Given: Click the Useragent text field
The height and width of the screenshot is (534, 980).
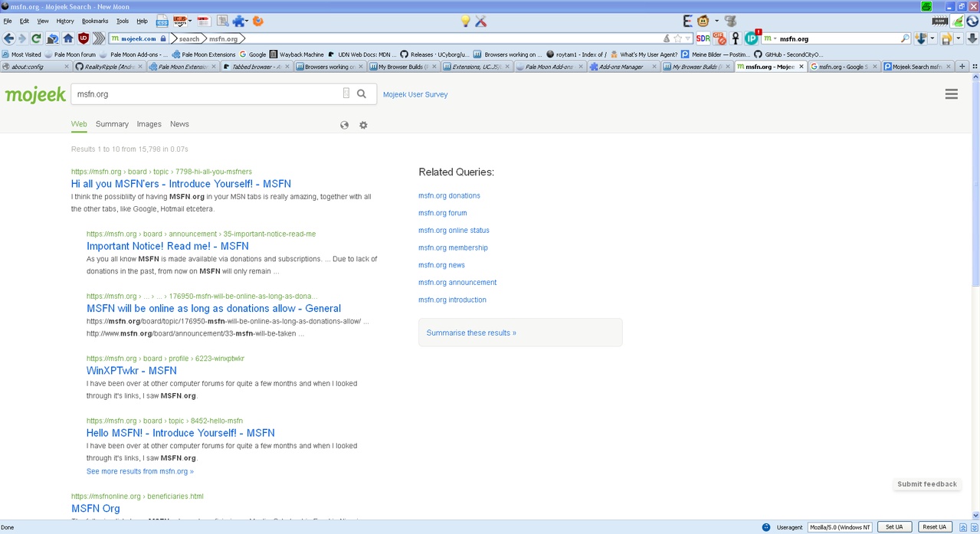Looking at the screenshot, I should click(x=840, y=527).
